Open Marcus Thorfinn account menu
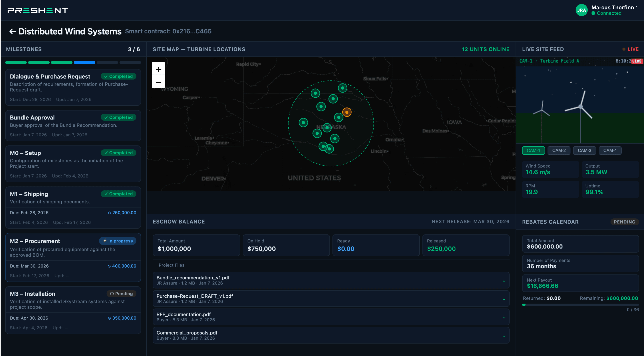This screenshot has height=356, width=644. point(612,8)
